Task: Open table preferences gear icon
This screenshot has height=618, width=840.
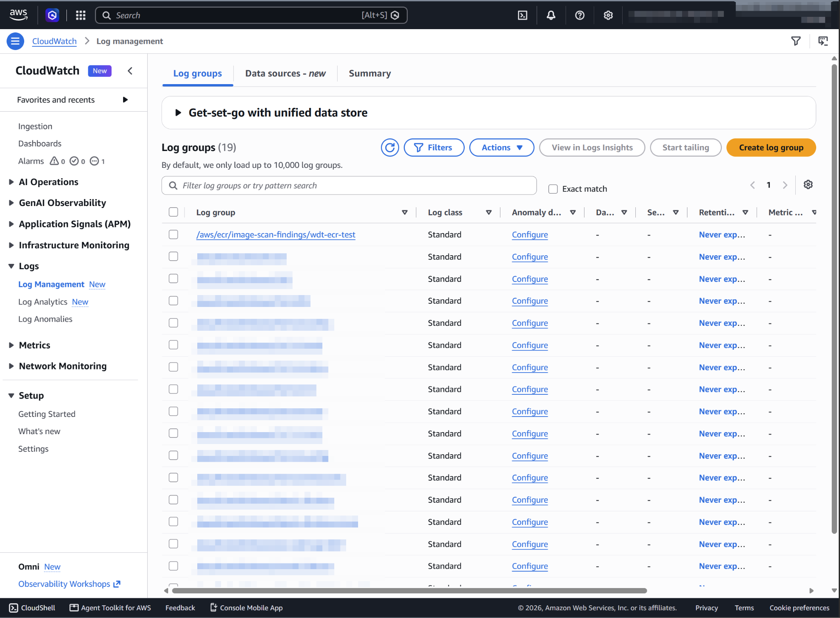Action: tap(808, 185)
